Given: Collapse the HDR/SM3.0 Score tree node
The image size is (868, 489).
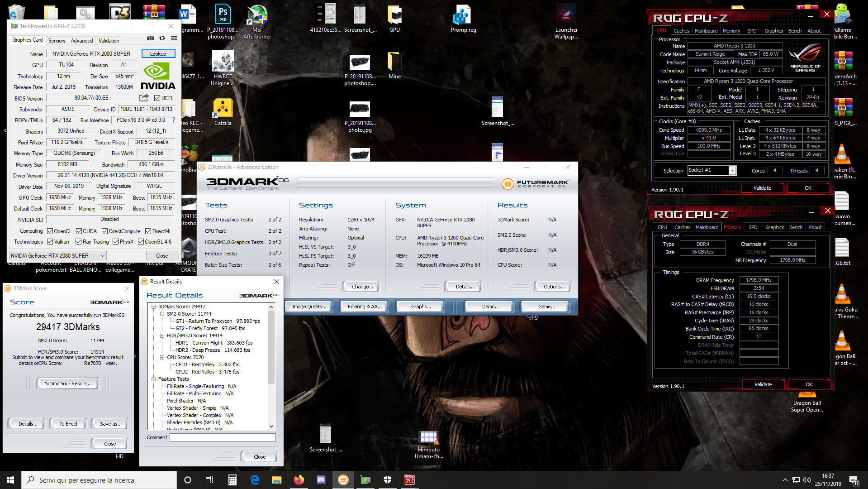Looking at the screenshot, I should pos(162,336).
